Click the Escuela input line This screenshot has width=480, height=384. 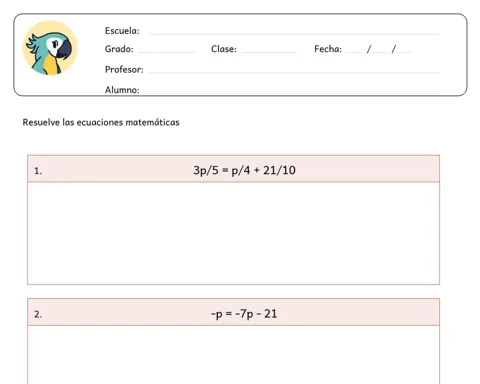click(x=294, y=32)
